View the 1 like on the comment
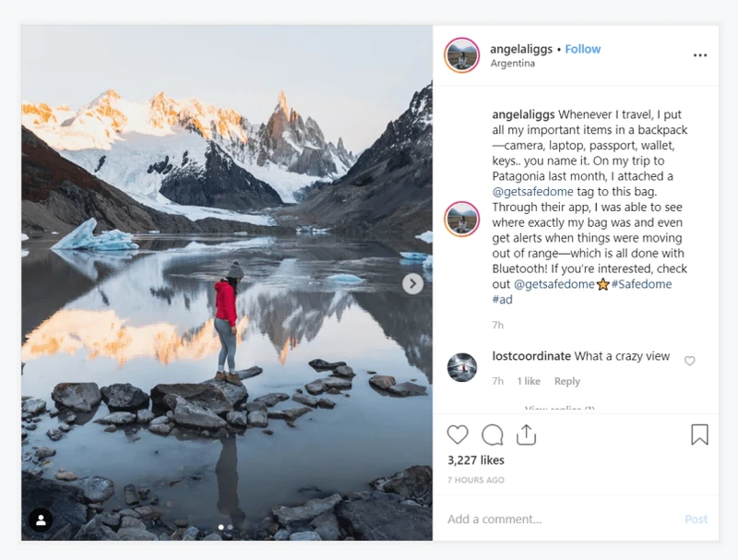The image size is (738, 560). click(529, 381)
